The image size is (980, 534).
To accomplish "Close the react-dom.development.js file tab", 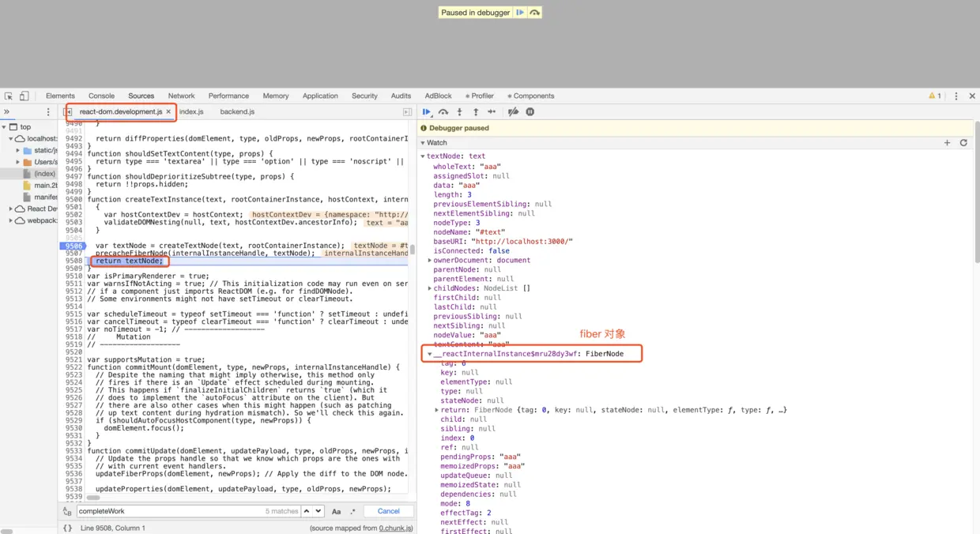I will (168, 112).
